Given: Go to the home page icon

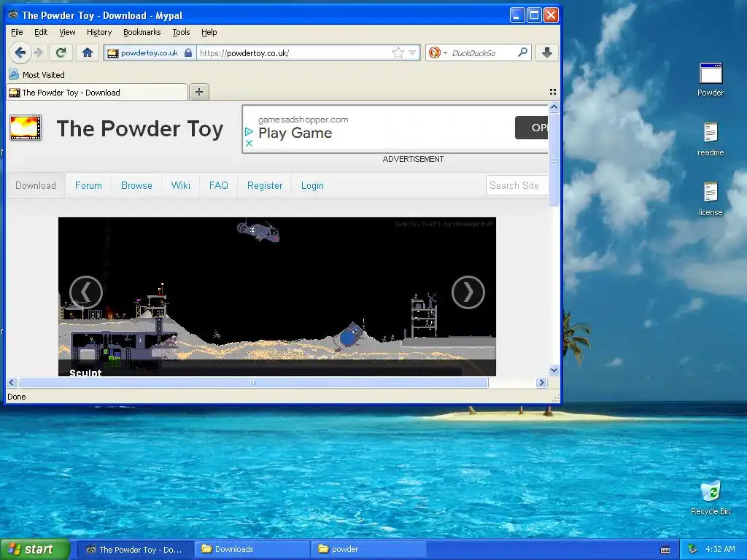Looking at the screenshot, I should click(88, 52).
